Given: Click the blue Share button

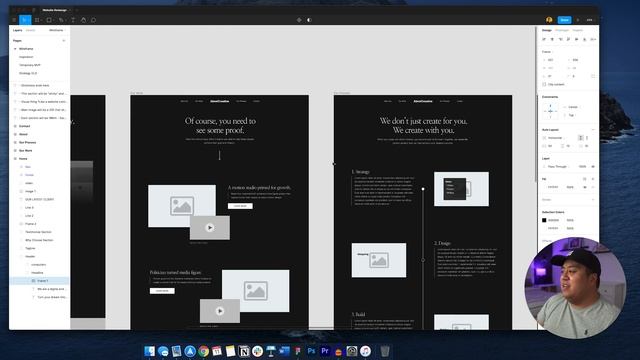Looking at the screenshot, I should (564, 20).
